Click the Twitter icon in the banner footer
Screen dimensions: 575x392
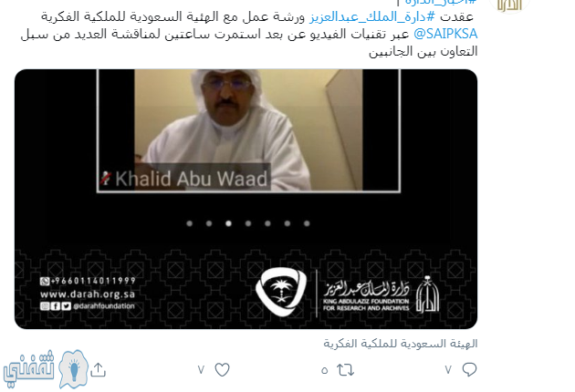pos(67,306)
